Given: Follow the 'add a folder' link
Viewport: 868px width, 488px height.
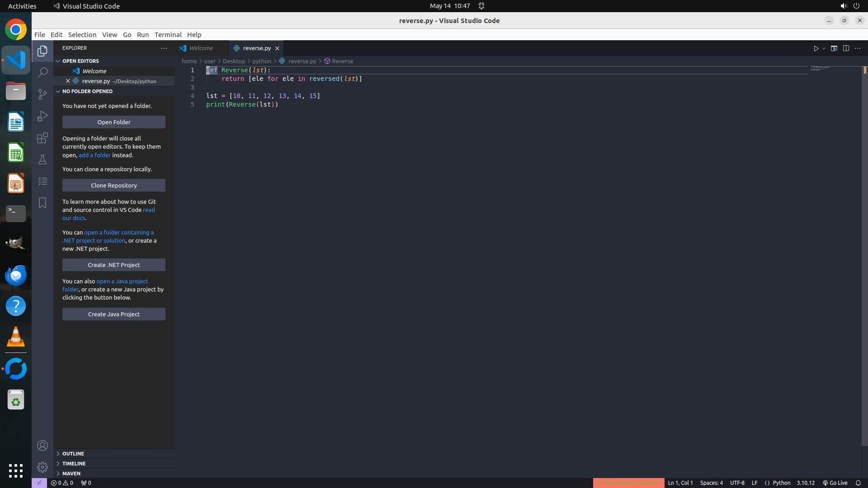Looking at the screenshot, I should (x=94, y=155).
